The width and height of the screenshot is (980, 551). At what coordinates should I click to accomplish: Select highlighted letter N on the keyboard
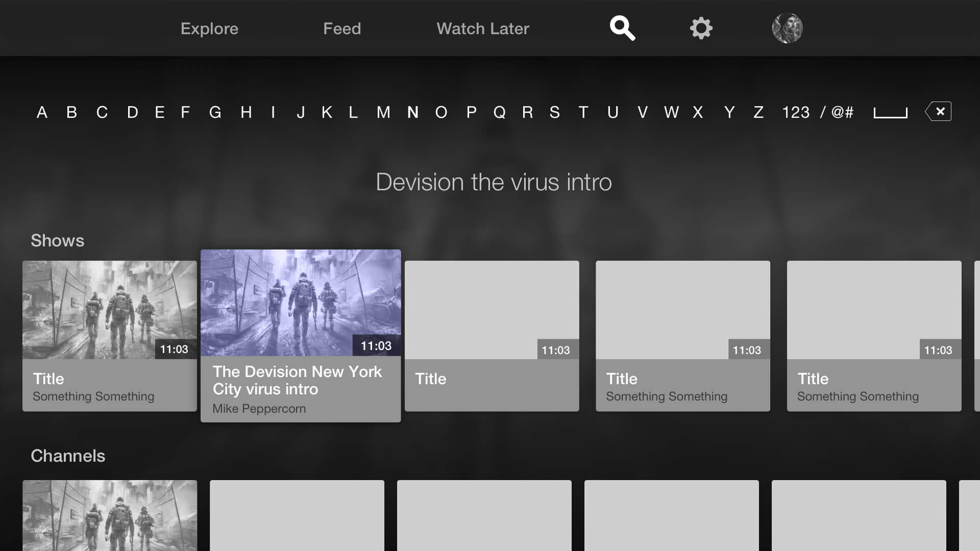pos(413,112)
